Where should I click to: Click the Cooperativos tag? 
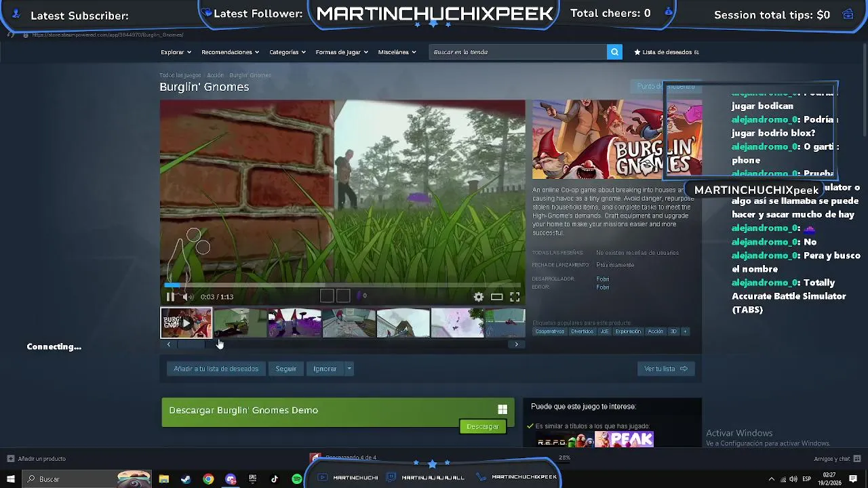[x=549, y=331]
